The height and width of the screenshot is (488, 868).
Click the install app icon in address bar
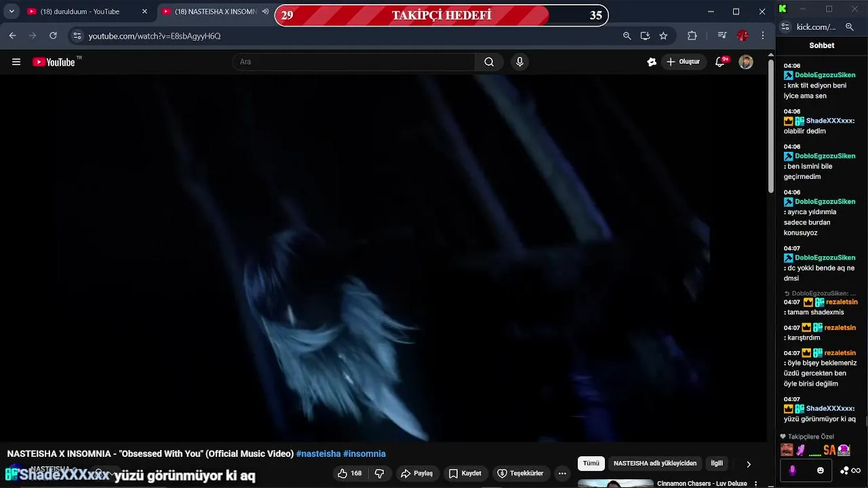coord(645,36)
